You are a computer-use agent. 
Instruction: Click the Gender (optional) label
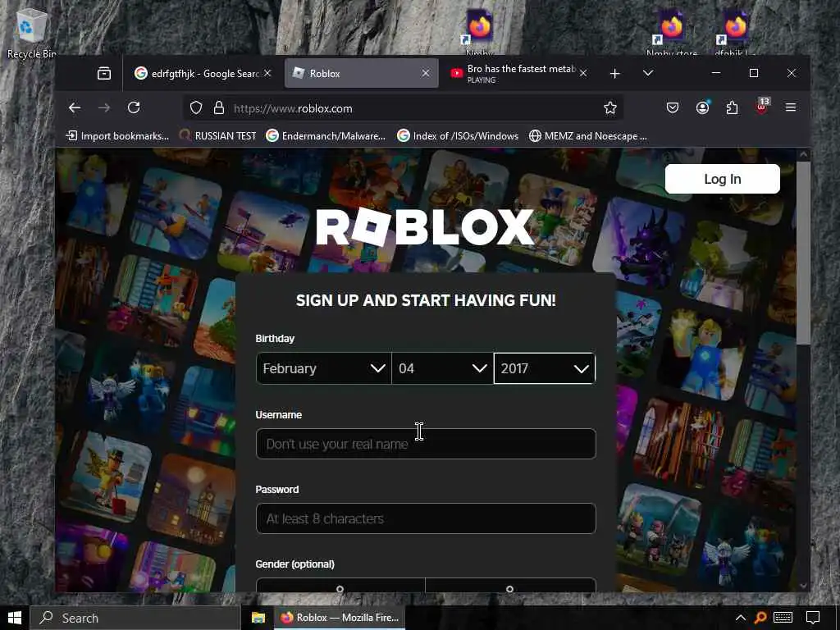click(294, 564)
